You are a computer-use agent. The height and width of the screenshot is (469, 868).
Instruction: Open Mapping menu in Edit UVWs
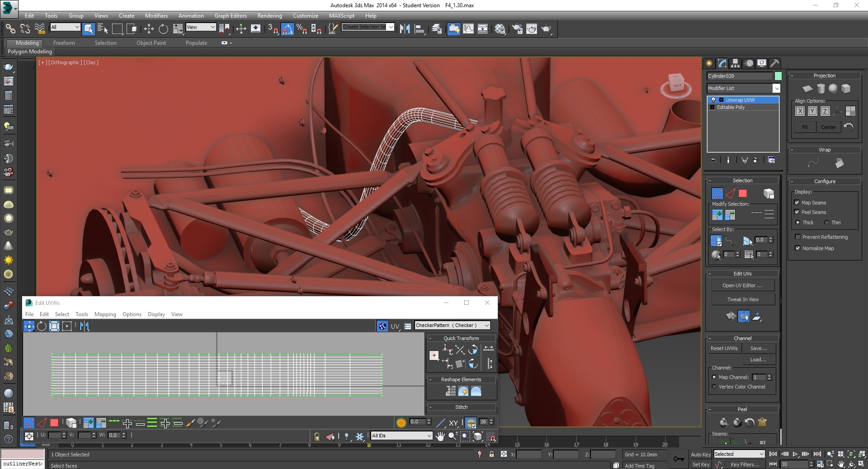[105, 314]
